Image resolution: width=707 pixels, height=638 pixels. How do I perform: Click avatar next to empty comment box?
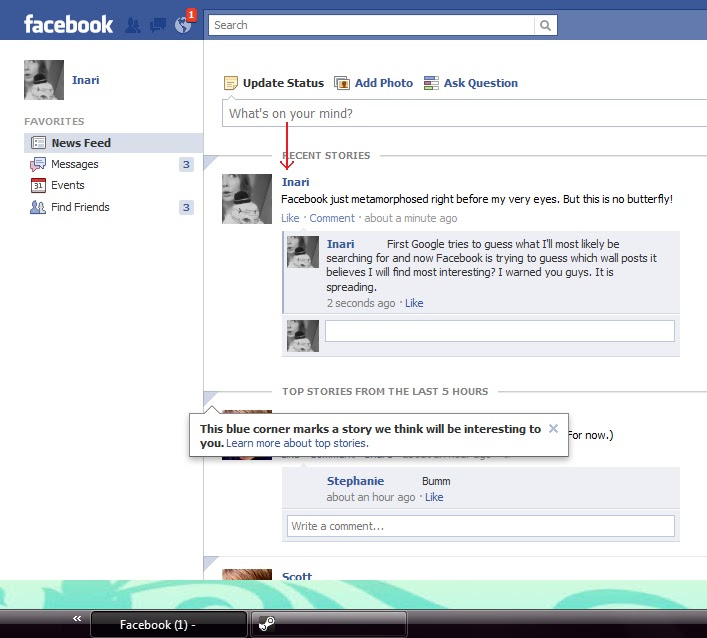tap(303, 336)
